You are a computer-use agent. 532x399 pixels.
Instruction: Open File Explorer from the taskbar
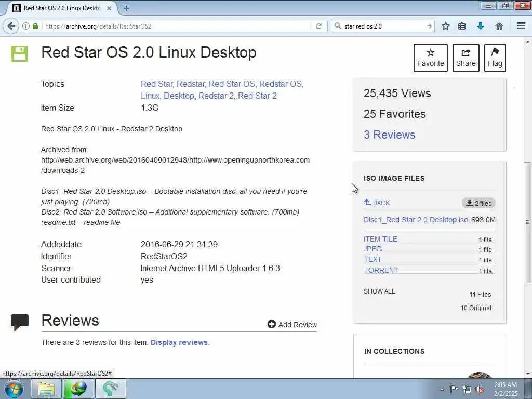pyautogui.click(x=46, y=389)
